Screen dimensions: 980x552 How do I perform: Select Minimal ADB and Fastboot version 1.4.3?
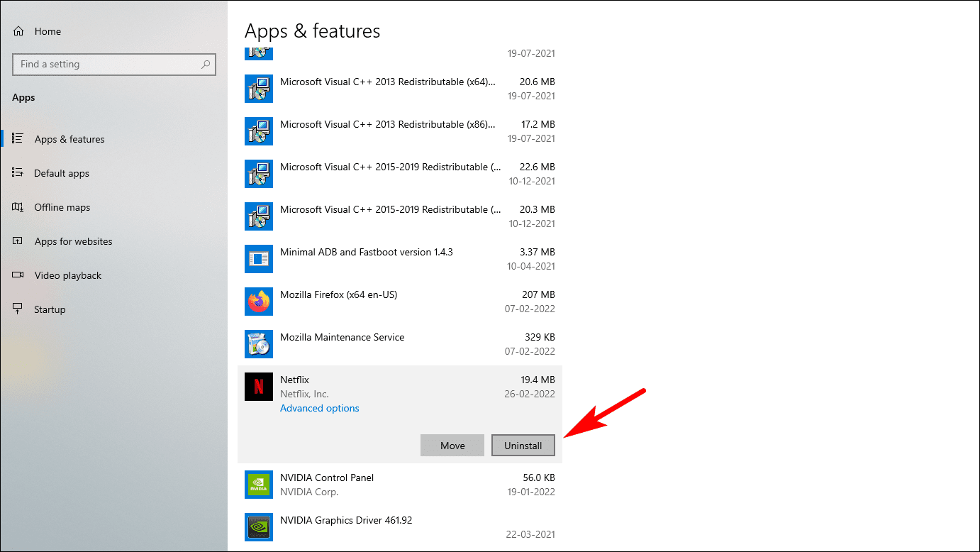click(400, 259)
